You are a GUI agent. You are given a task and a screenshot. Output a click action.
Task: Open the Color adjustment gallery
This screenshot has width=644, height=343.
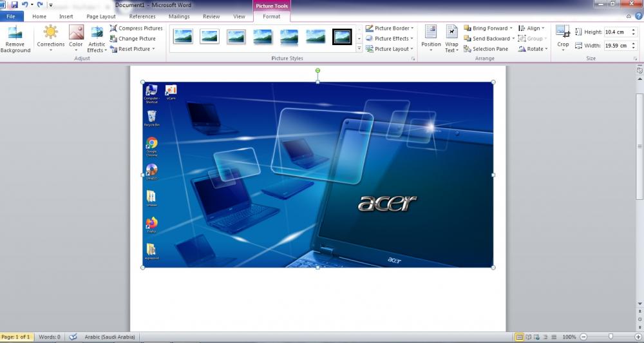tap(75, 38)
